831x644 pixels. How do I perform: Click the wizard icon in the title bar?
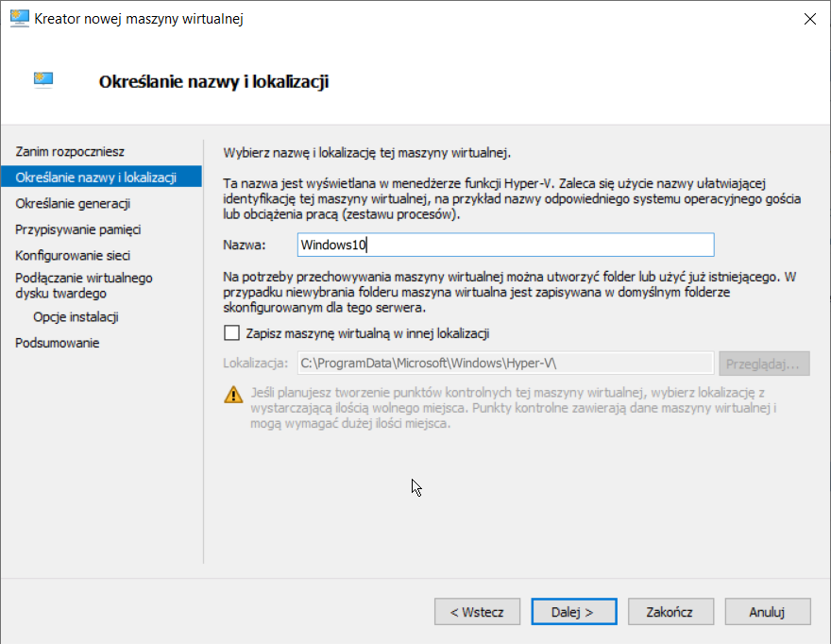coord(18,18)
